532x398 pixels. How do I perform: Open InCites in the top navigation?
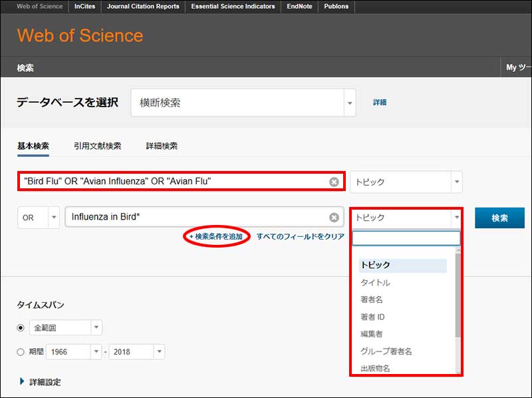(x=85, y=7)
